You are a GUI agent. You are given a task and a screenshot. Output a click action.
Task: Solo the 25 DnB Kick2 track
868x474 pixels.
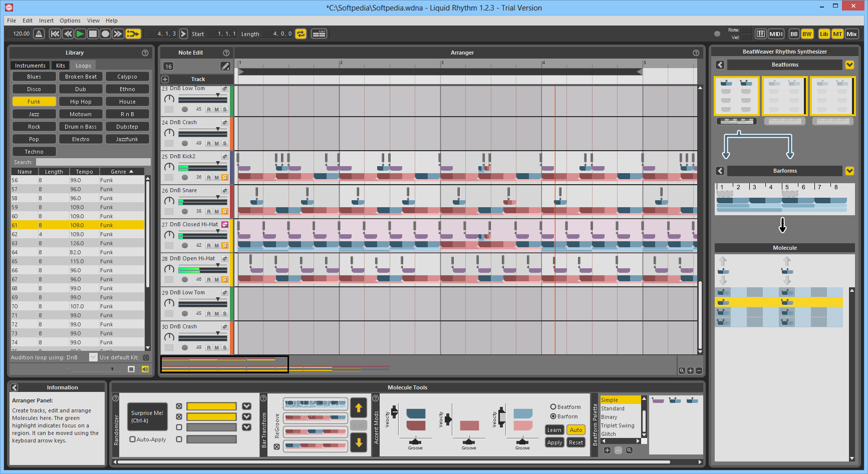[224, 177]
